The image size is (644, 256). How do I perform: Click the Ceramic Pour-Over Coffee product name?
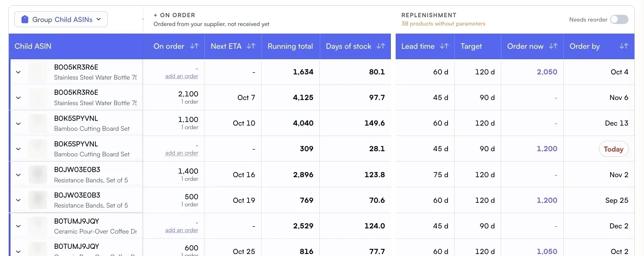(x=95, y=231)
